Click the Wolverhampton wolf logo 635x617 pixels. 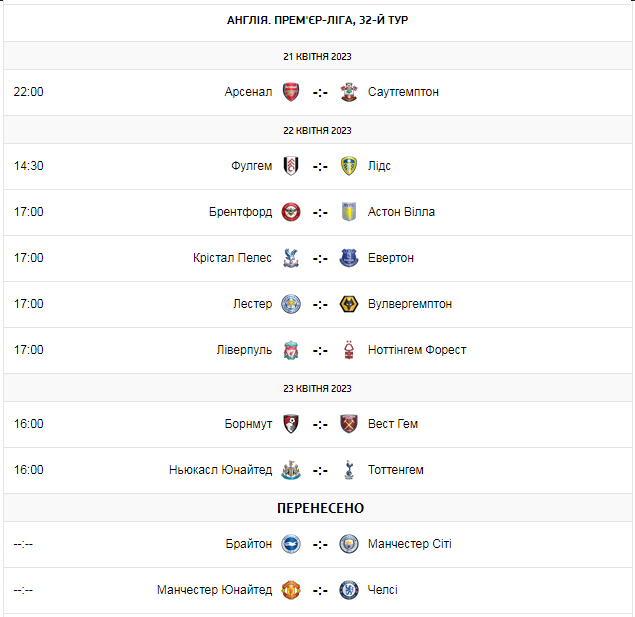pyautogui.click(x=349, y=304)
